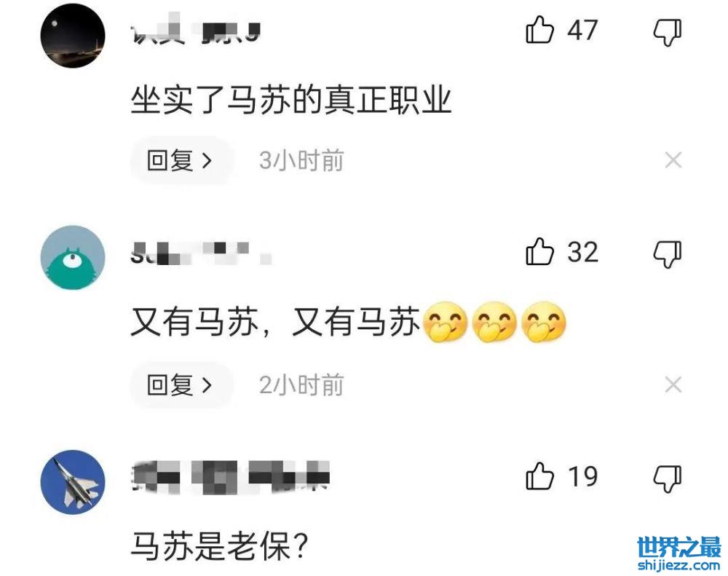The width and height of the screenshot is (728, 576).
Task: Open the second commenter's blurred username
Action: click(202, 253)
